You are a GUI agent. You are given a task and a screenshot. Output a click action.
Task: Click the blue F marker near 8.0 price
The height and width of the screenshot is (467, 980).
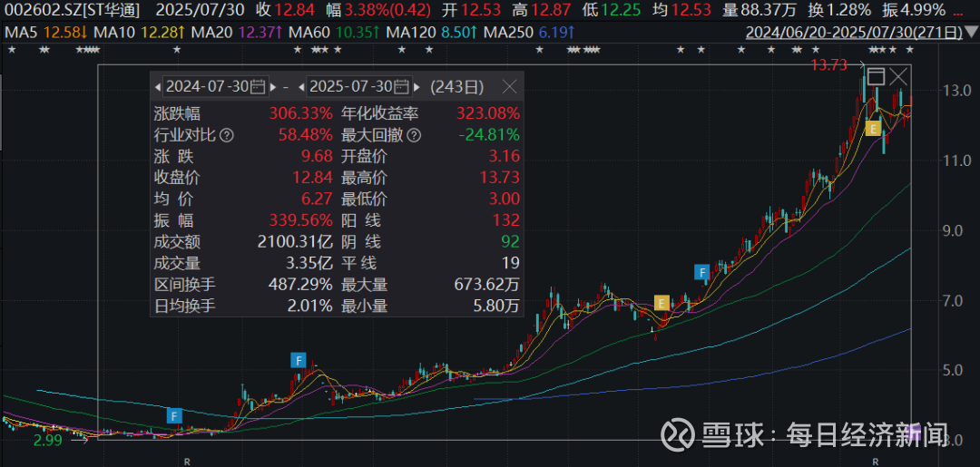pos(702,272)
